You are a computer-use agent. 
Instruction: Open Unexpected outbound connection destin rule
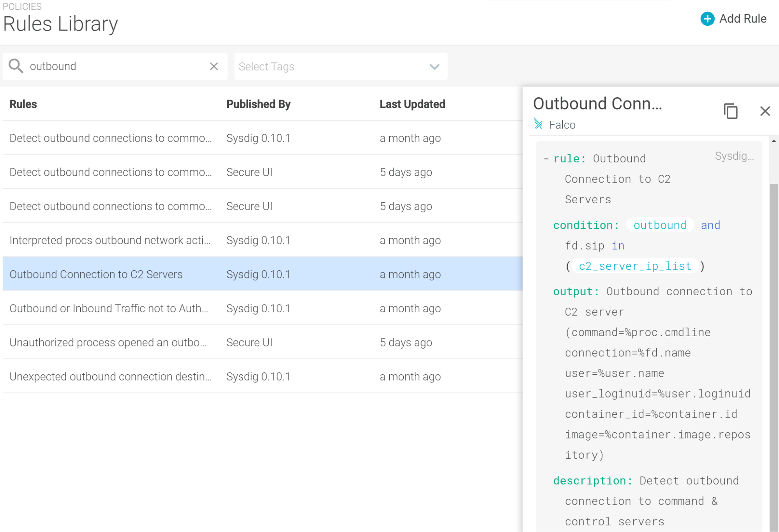click(x=262, y=377)
